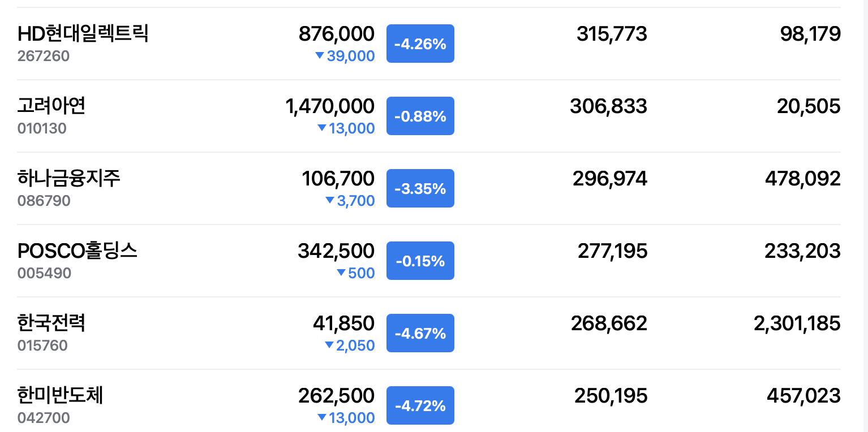Image resolution: width=868 pixels, height=432 pixels.
Task: Click the 315,773 trade amount value
Action: point(612,34)
